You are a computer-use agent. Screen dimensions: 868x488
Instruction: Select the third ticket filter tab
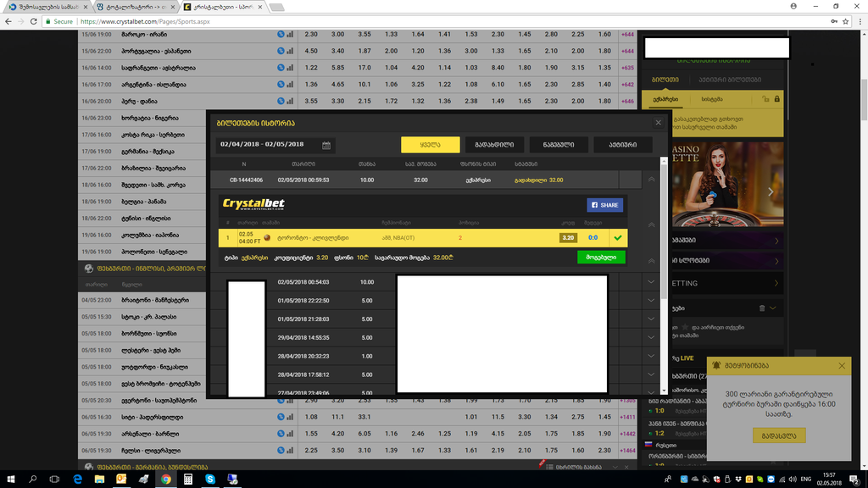(559, 144)
